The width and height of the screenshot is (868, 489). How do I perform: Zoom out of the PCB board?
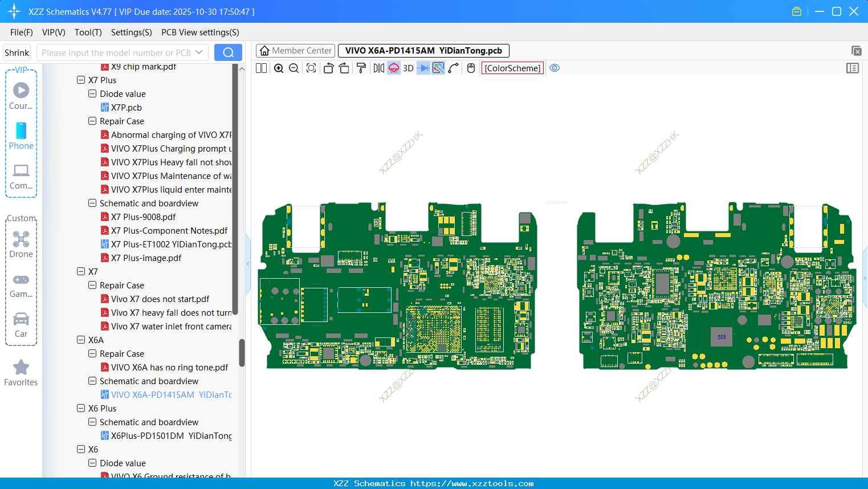point(294,68)
